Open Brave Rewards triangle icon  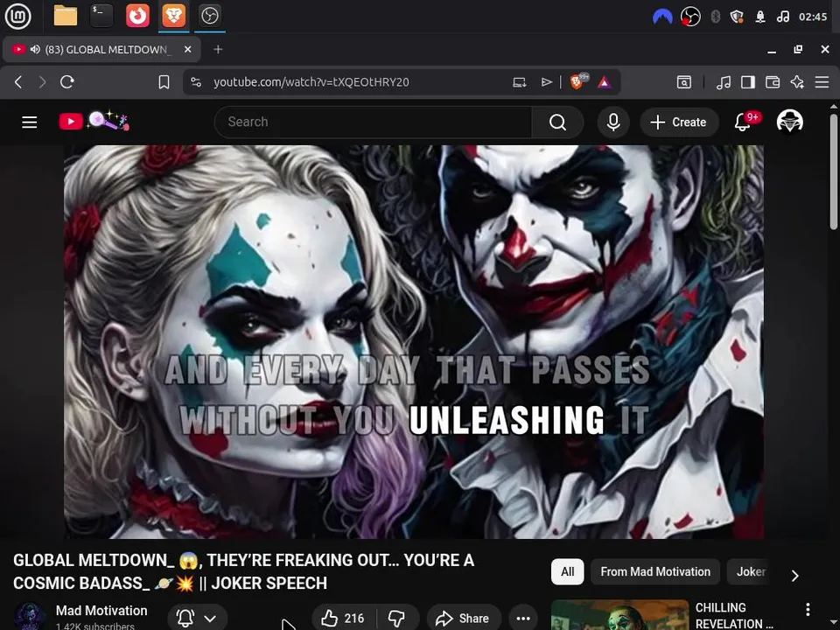tap(605, 82)
